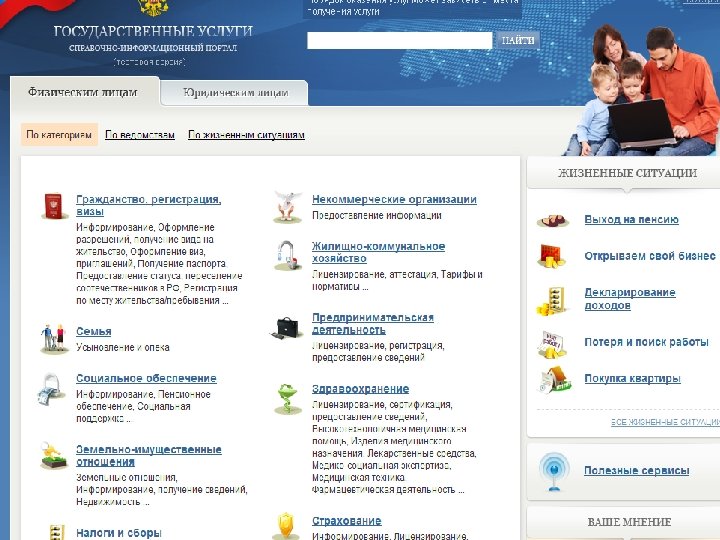Click the ЖИЗНЕННЫЕ СИТУАЦИИ panel header
Screen dimensions: 720x540
click(x=627, y=173)
